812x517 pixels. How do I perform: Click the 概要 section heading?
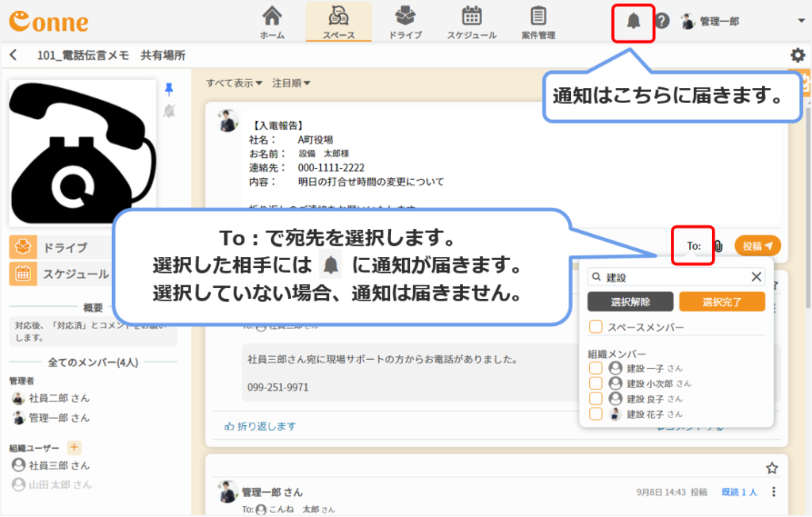[x=94, y=308]
